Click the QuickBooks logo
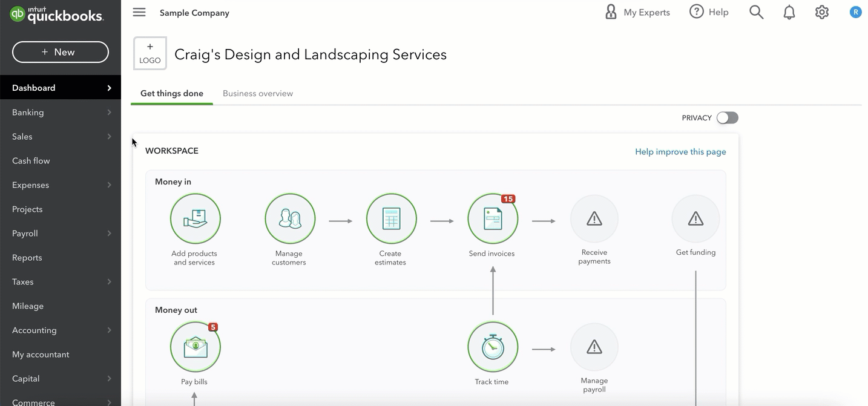Image resolution: width=868 pixels, height=406 pixels. (56, 15)
